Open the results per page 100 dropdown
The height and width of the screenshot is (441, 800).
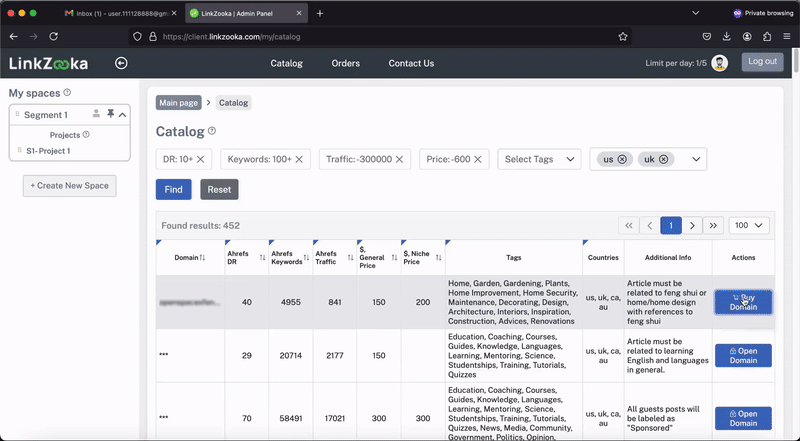click(749, 225)
